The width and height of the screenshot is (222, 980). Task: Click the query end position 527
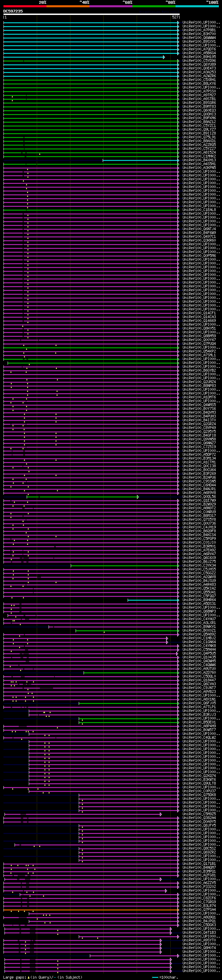click(175, 17)
